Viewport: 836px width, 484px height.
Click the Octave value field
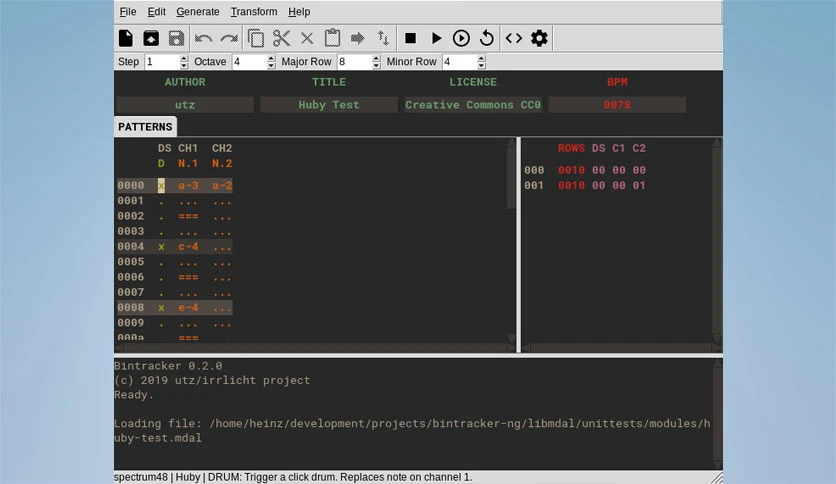point(249,62)
